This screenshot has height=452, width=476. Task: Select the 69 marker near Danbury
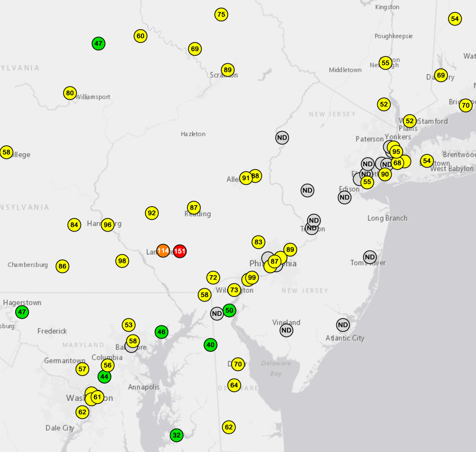click(x=441, y=75)
